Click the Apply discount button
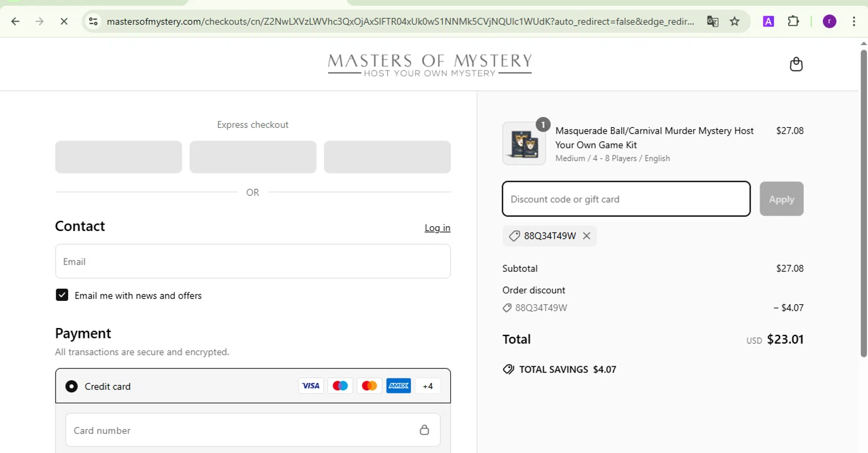Viewport: 868px width, 453px height. click(x=781, y=199)
